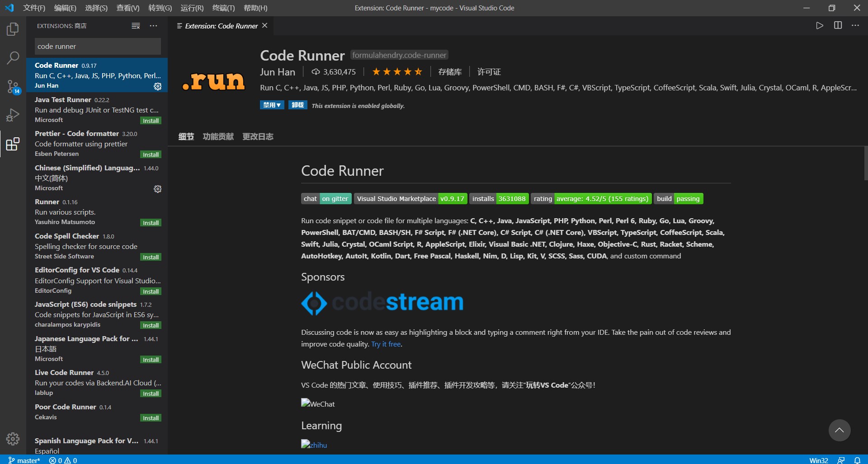Close the Extension: Code Runner tab
Screen dimensions: 868x464
(265, 25)
